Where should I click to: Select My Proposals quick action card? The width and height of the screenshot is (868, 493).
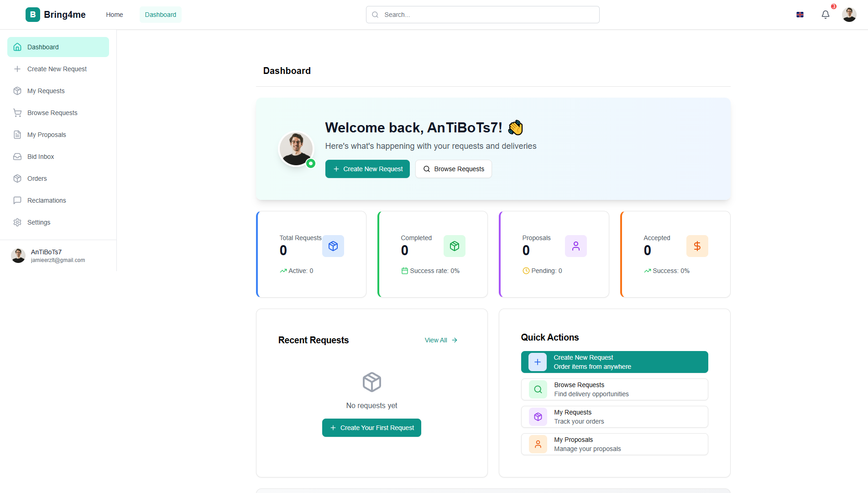point(615,444)
